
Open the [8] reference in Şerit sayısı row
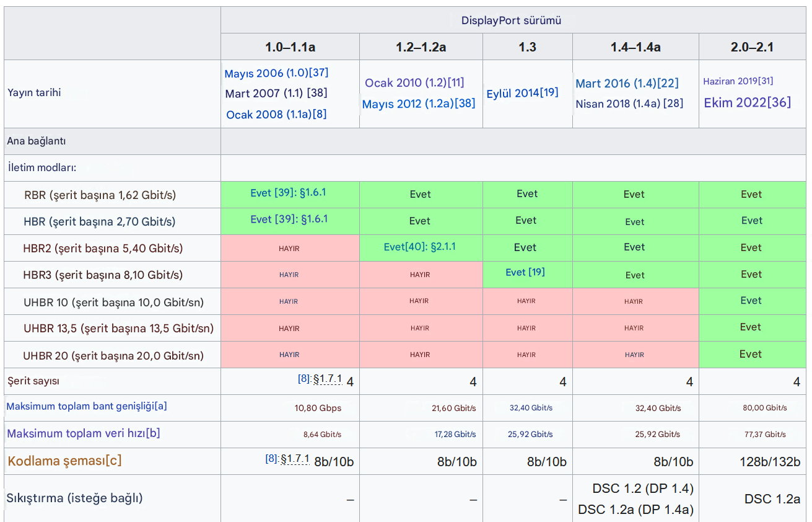coord(303,378)
